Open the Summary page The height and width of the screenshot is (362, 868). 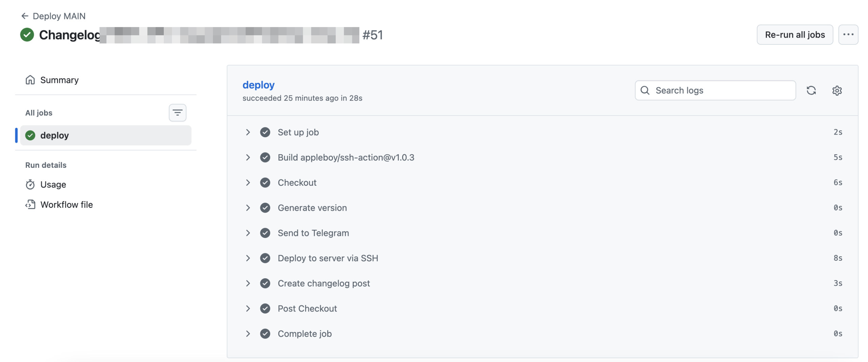pos(60,80)
